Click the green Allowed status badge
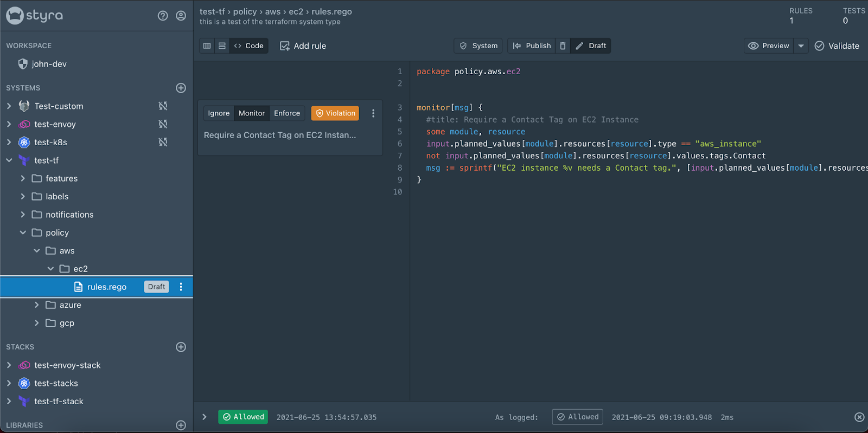 pos(243,417)
